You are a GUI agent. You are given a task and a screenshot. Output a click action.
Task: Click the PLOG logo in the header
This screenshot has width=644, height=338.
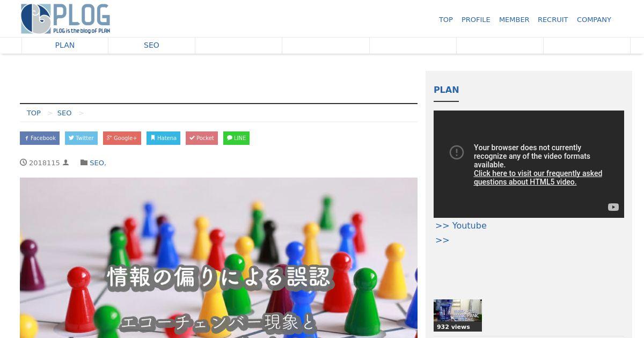(65, 19)
